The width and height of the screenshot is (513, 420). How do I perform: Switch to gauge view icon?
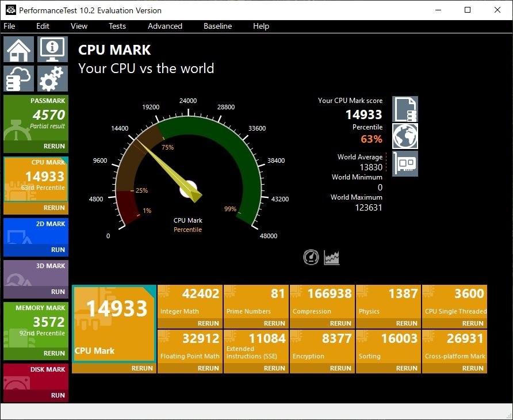311,257
